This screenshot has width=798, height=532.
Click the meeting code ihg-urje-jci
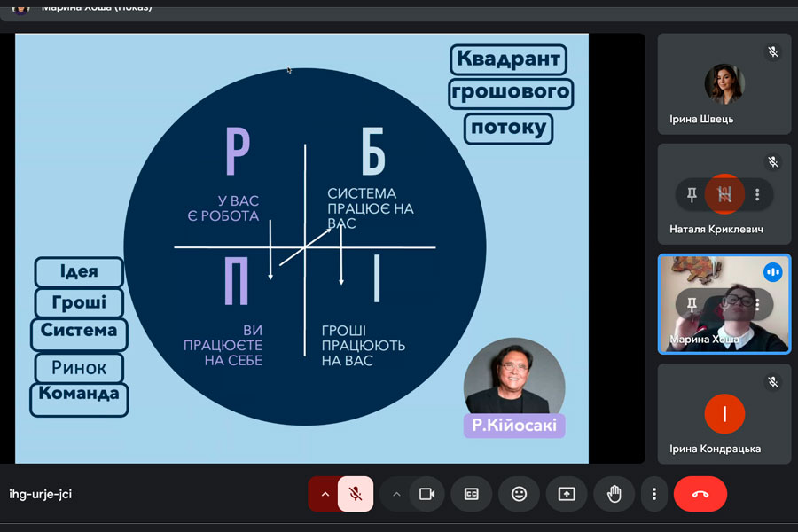pos(40,494)
